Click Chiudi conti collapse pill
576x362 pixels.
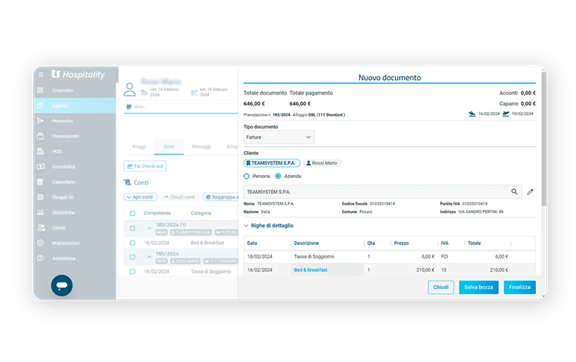(x=180, y=197)
